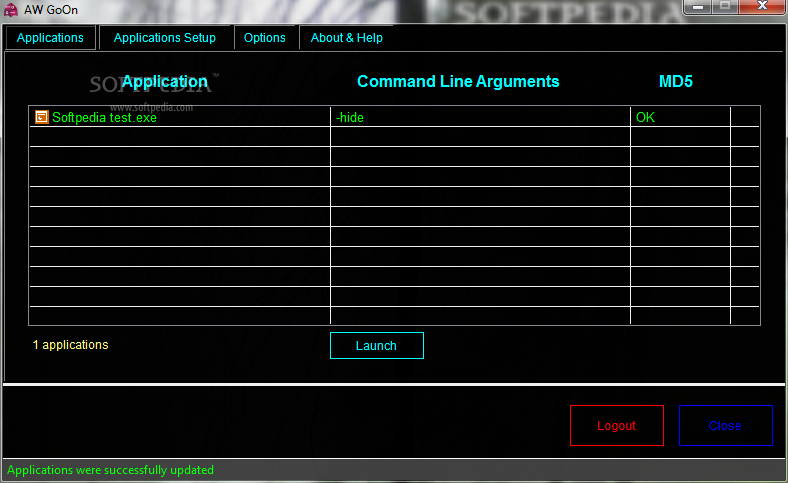Viewport: 788px width, 483px height.
Task: Close the AW GoOn window
Action: 763,7
